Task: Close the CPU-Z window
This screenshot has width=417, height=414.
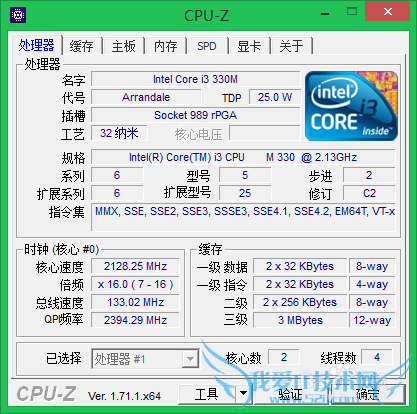Action: [387, 12]
